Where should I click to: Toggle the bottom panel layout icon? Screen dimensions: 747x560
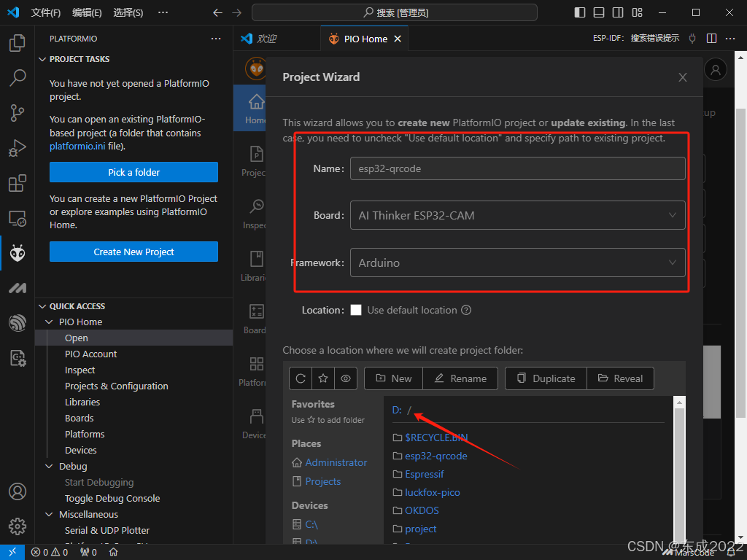click(x=599, y=12)
